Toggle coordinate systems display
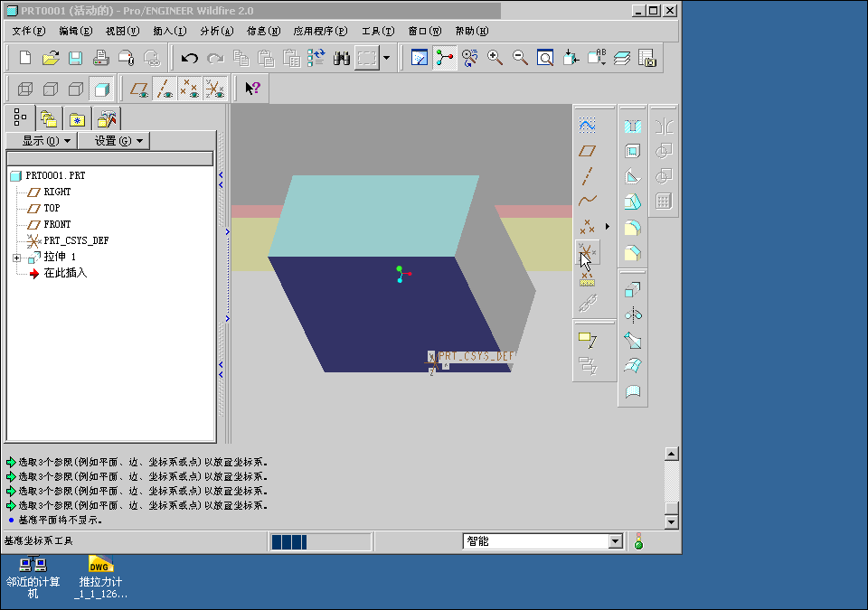 (x=214, y=89)
